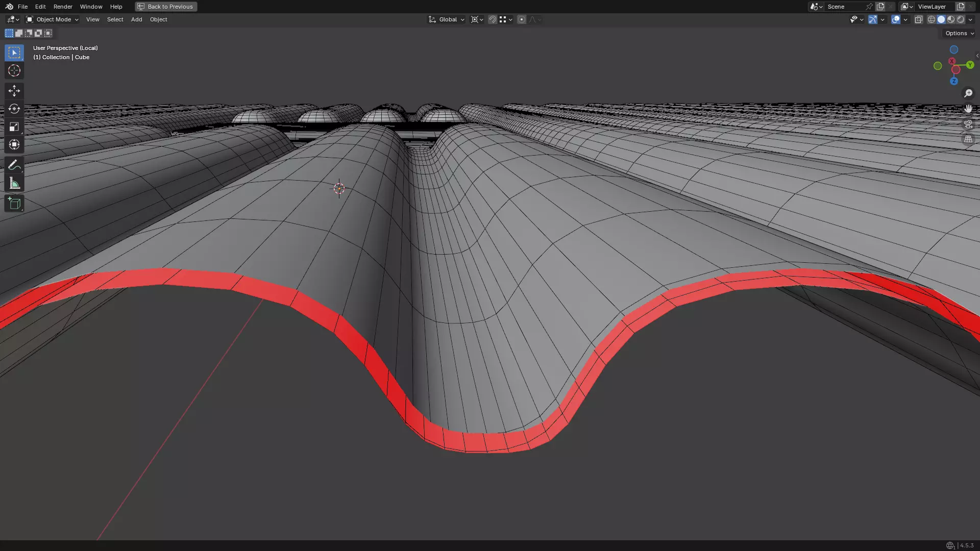Screen dimensions: 980x551
Task: Open the Render menu
Action: coord(63,7)
